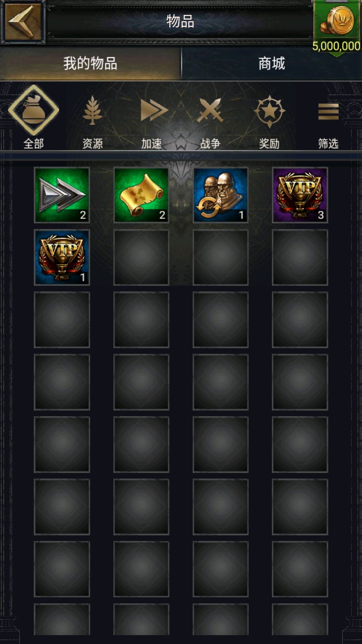Switch to 商城 shop tab
362x644 pixels.
coord(272,63)
